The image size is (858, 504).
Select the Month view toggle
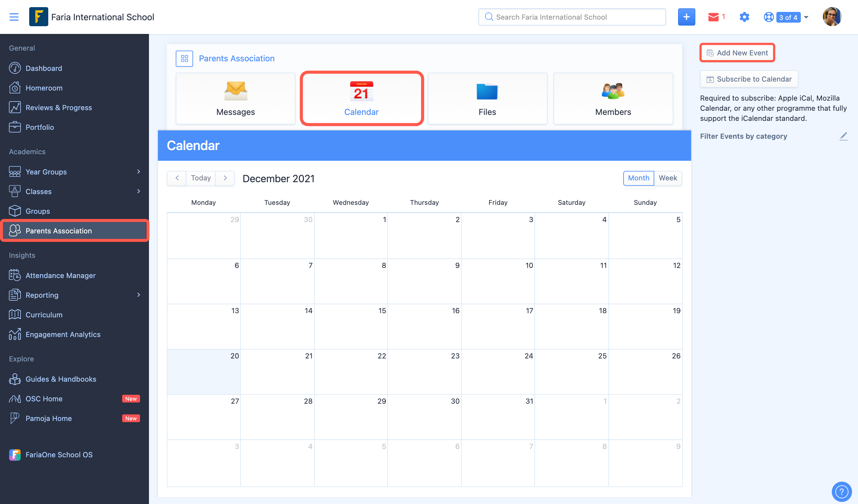coord(638,178)
